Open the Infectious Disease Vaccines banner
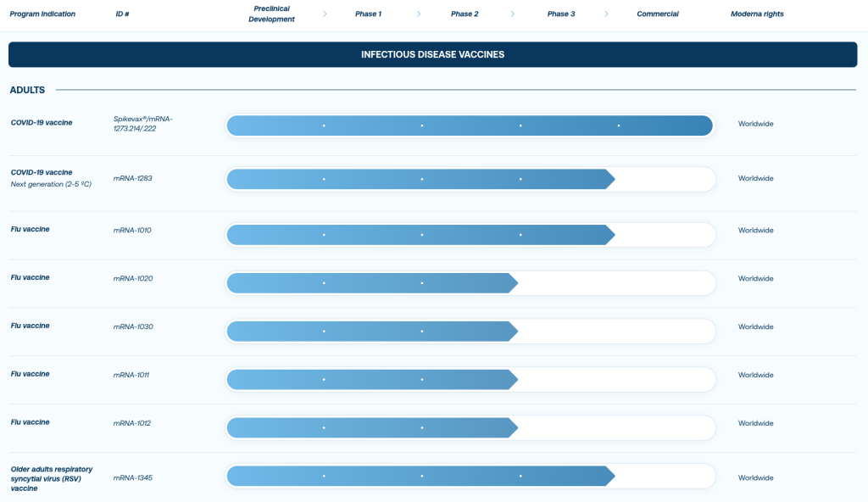 point(433,54)
